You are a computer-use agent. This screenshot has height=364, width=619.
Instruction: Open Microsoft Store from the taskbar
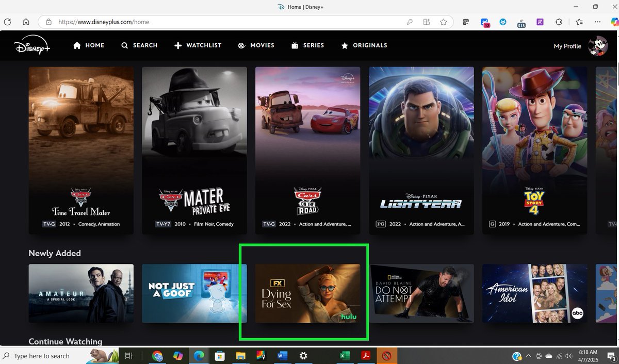pyautogui.click(x=219, y=356)
